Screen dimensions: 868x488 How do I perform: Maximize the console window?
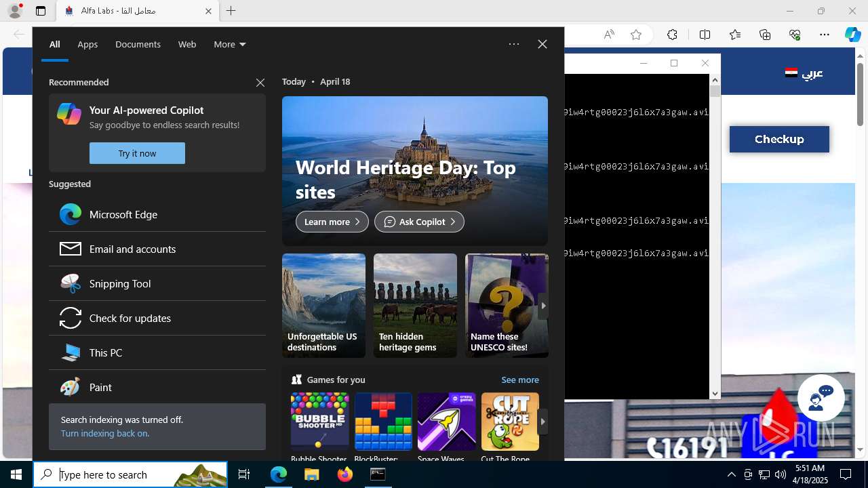pyautogui.click(x=674, y=63)
